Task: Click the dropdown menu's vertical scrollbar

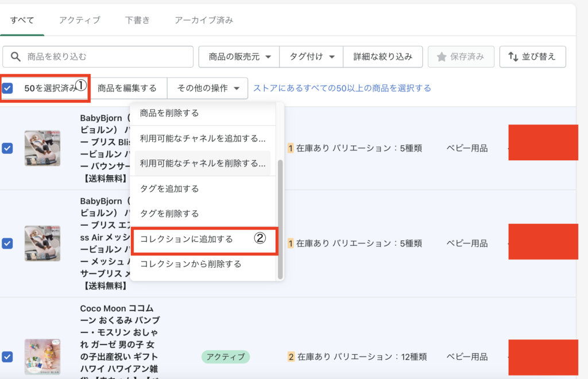Action: click(x=280, y=218)
